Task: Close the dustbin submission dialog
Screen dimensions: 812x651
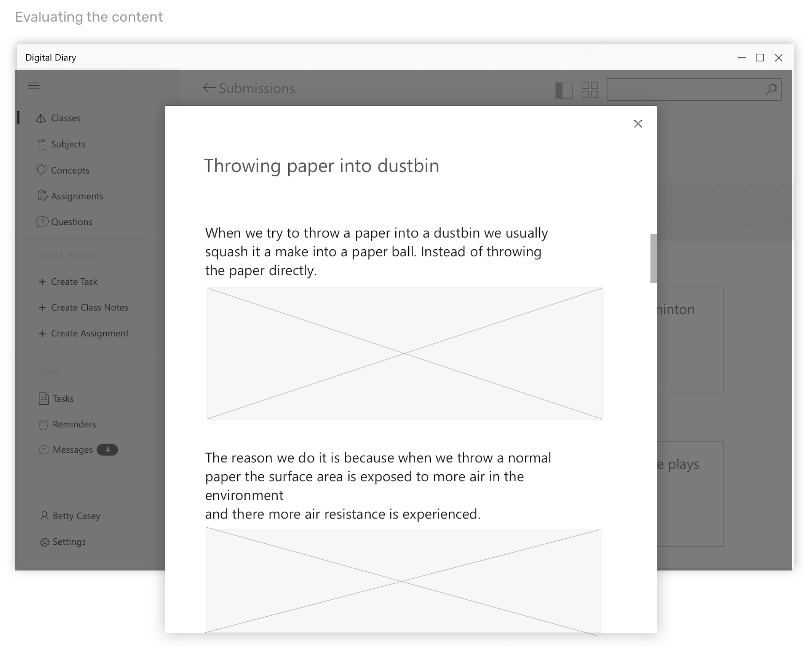Action: pos(638,124)
